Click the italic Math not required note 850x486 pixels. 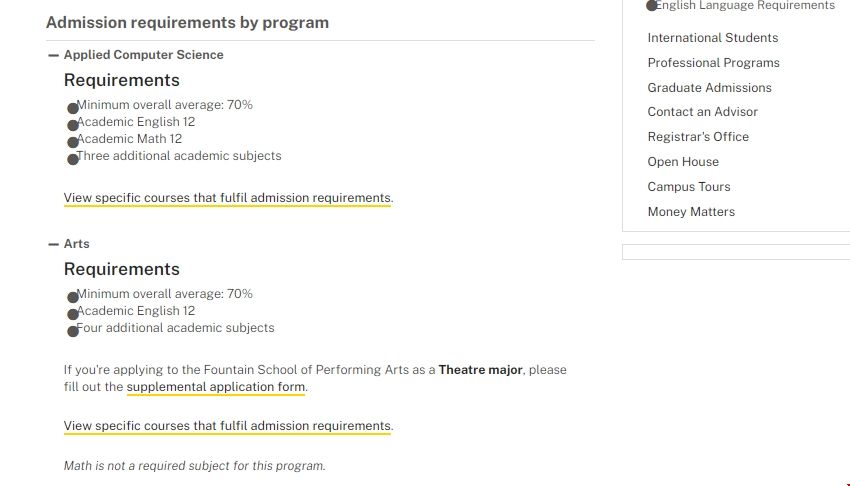point(194,466)
